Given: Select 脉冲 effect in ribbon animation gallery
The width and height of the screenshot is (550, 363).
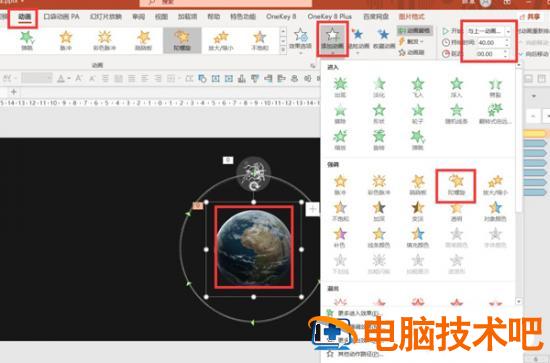Looking at the screenshot, I should 66,40.
